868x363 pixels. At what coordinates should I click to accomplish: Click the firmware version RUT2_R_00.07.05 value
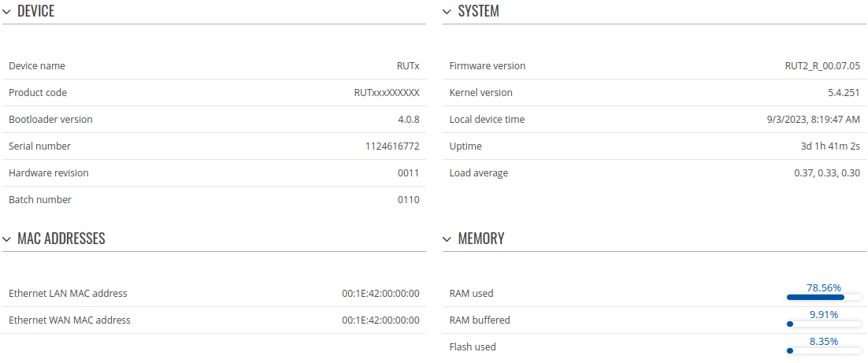click(x=817, y=66)
